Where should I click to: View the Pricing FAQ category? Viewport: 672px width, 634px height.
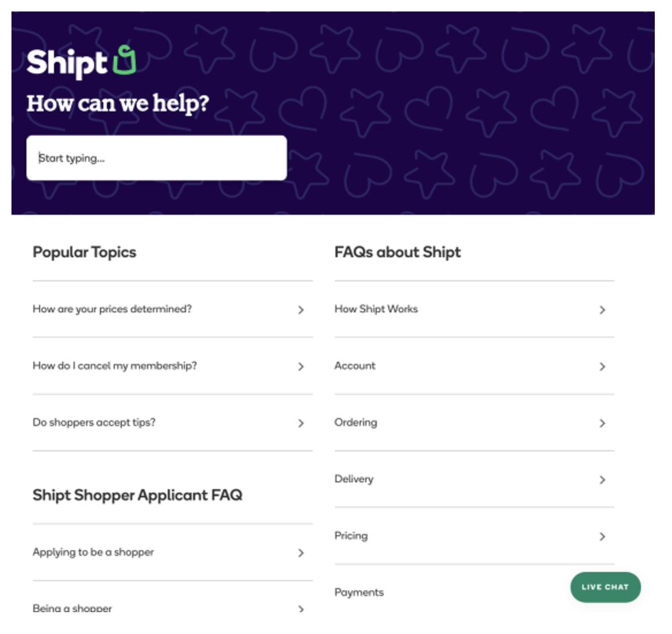click(351, 536)
